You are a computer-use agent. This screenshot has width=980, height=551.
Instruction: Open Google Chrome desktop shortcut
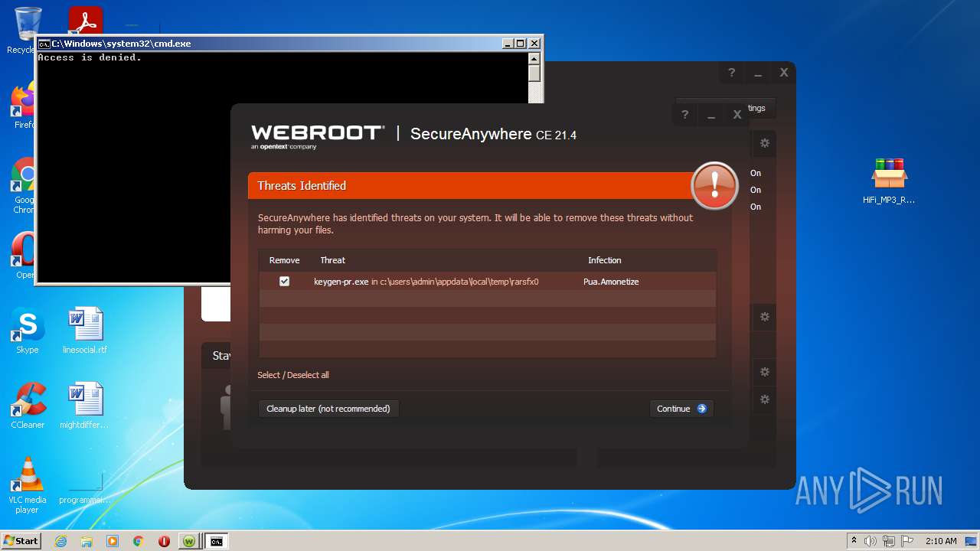tap(24, 186)
